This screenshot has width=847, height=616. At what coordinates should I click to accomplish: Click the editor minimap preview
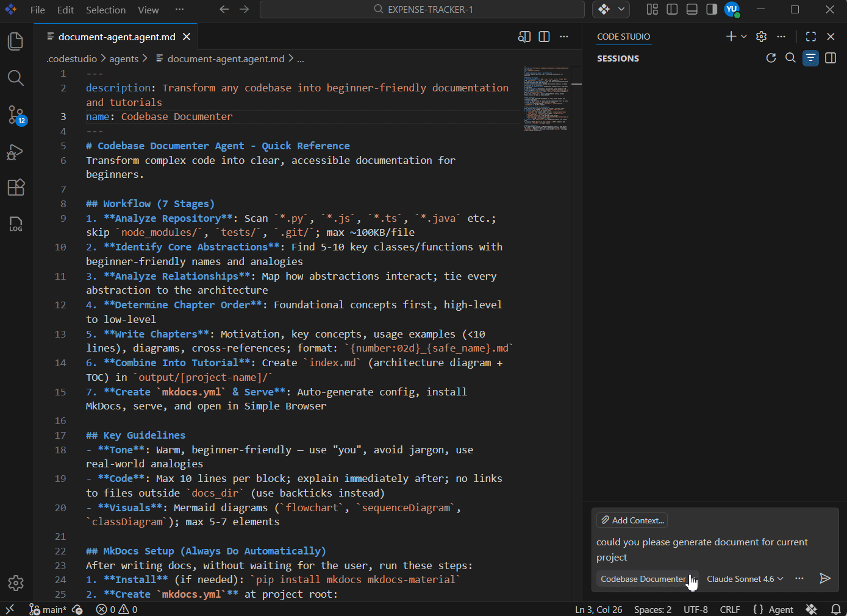click(546, 97)
